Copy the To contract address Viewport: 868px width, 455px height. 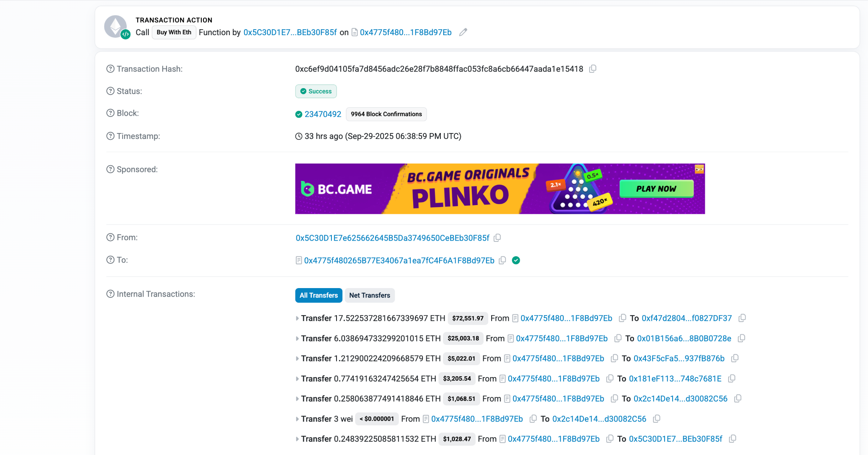click(502, 260)
